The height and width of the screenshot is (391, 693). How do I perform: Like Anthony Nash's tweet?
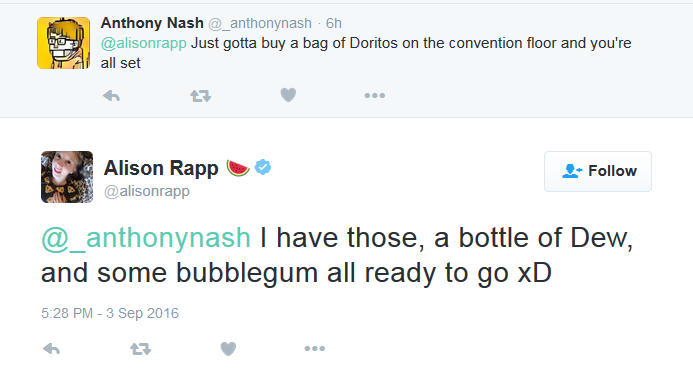tap(288, 95)
